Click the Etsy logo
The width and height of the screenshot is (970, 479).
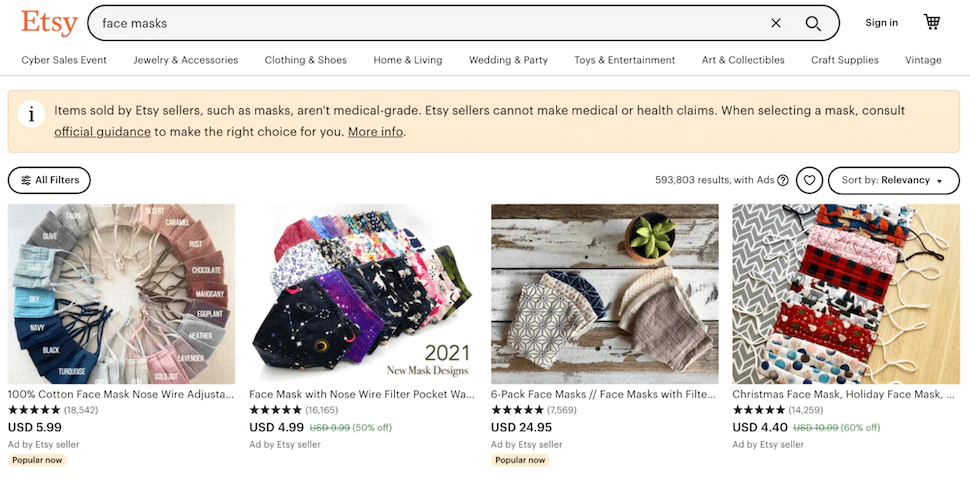(x=49, y=23)
